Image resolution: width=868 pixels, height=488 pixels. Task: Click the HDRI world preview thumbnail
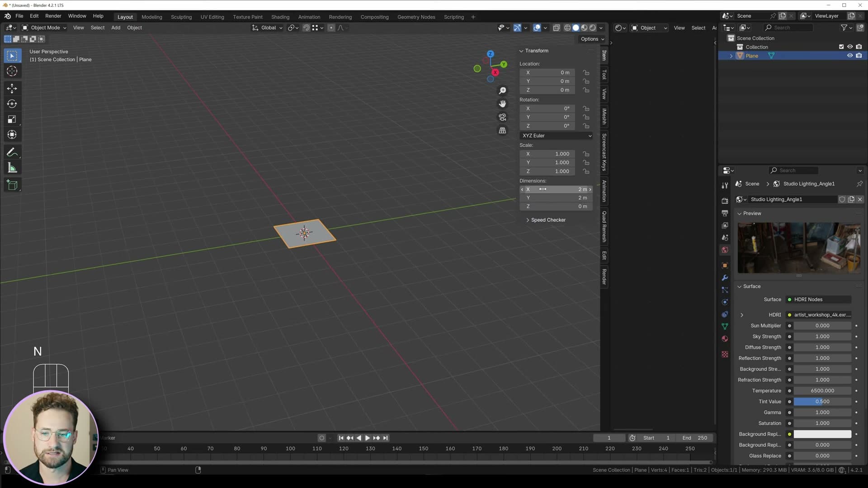click(799, 248)
